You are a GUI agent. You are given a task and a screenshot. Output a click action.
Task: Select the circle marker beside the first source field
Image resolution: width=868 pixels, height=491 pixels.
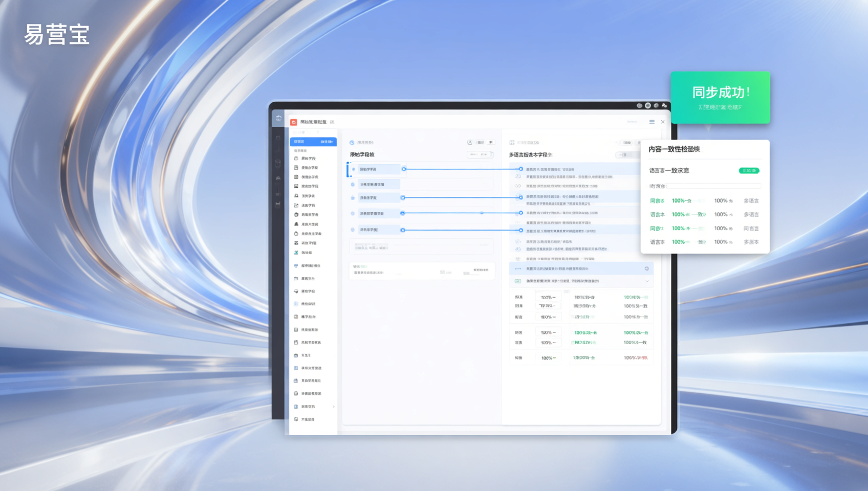click(x=353, y=169)
